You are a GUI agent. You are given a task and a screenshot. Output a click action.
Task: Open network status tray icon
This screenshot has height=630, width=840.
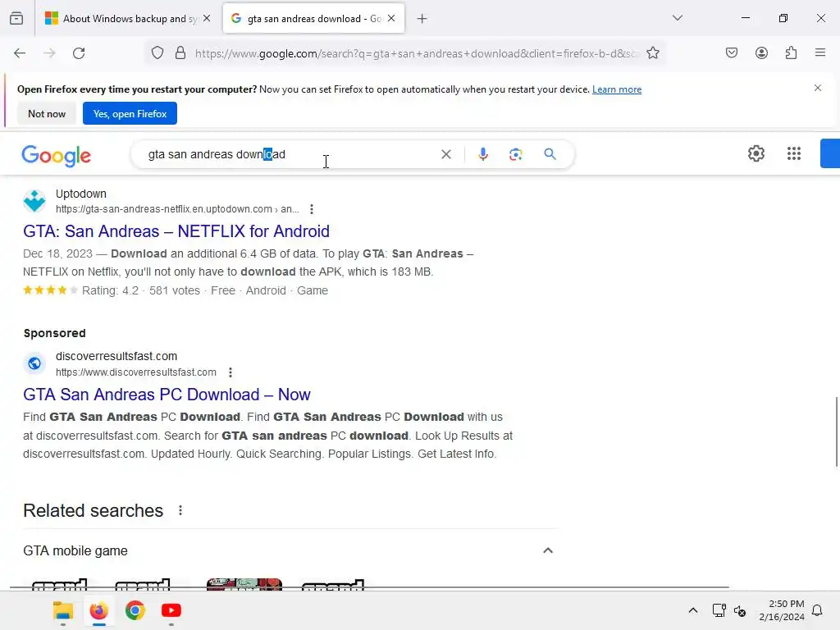[x=719, y=610]
